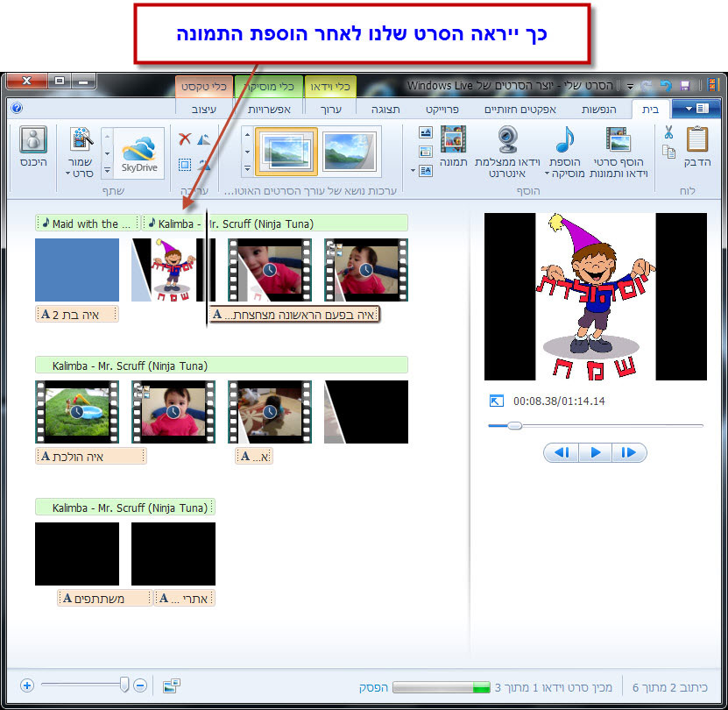
Task: Click the zoom in plus icon
Action: [27, 685]
